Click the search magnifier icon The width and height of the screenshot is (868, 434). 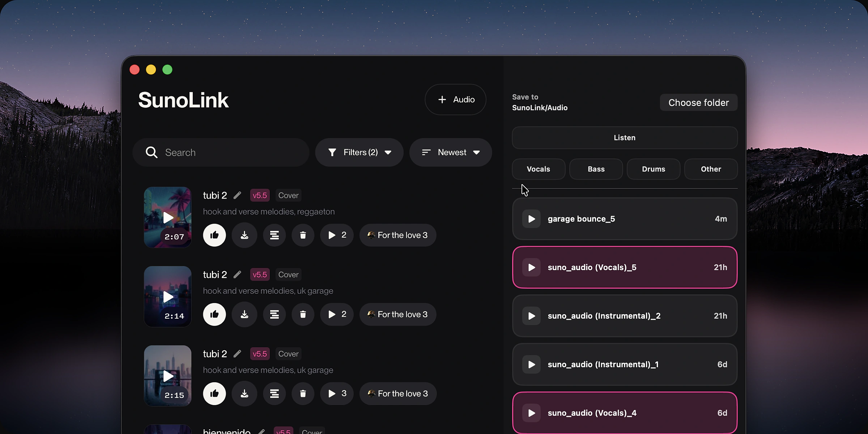152,152
